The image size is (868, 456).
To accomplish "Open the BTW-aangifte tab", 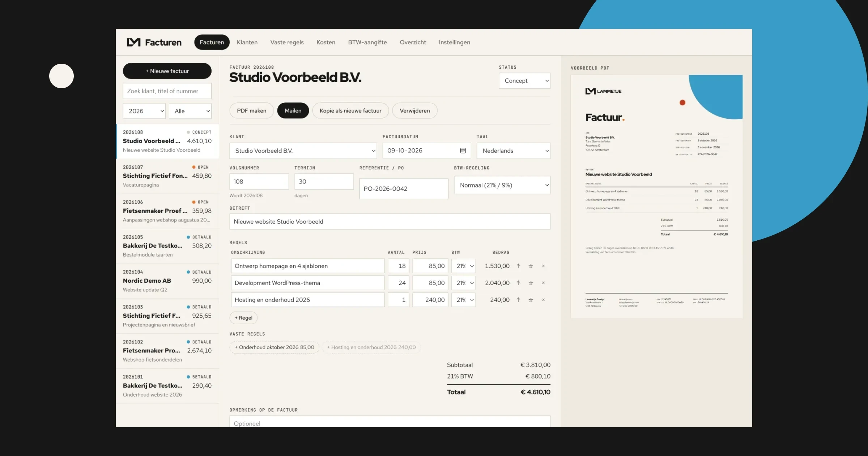I will tap(367, 42).
